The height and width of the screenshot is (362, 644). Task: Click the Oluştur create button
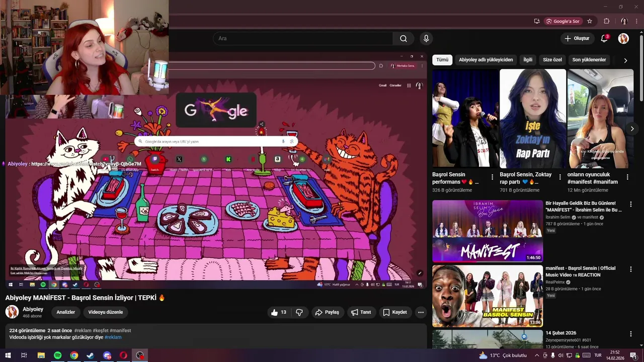pyautogui.click(x=577, y=38)
